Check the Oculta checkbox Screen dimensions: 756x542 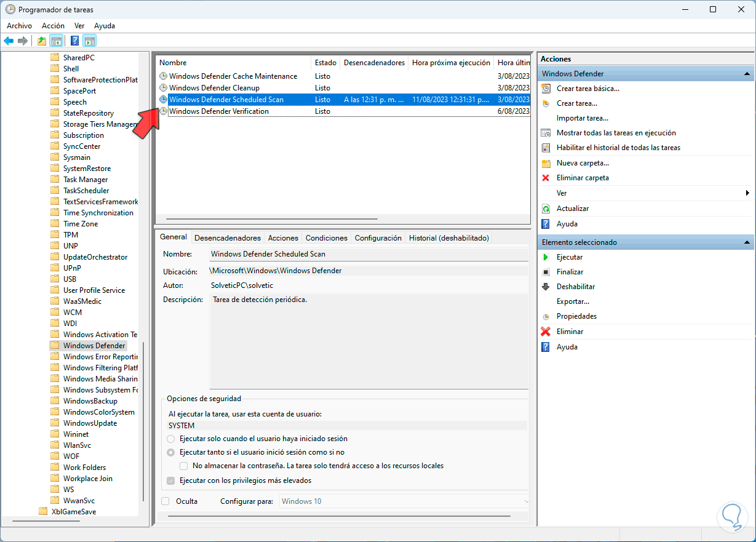pos(165,501)
